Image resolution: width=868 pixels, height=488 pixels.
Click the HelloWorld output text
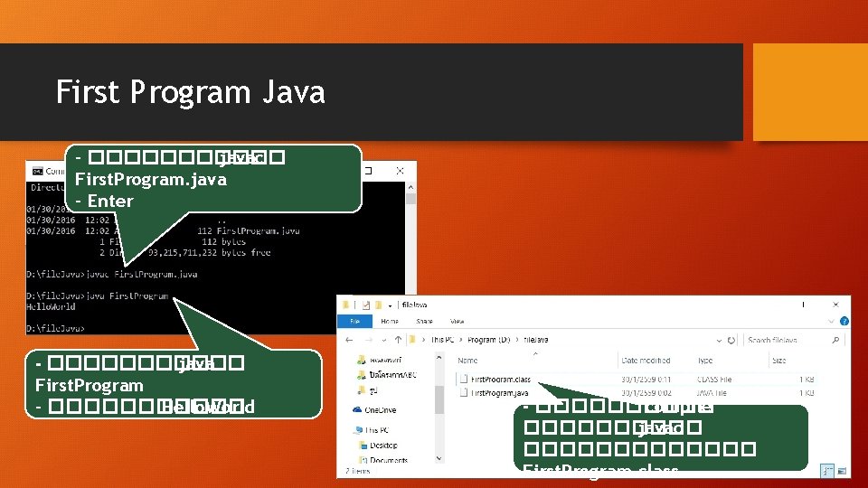(x=51, y=307)
